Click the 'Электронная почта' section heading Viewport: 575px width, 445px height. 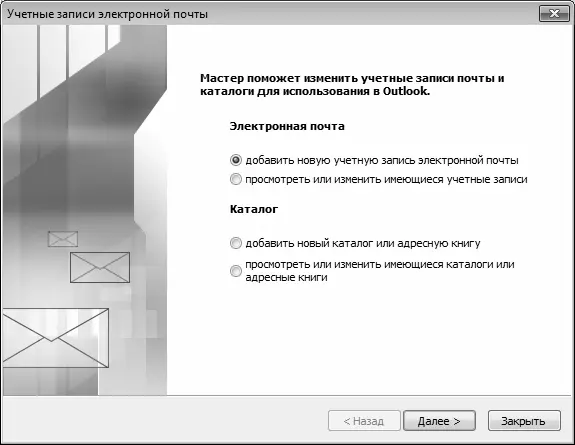pyautogui.click(x=287, y=126)
